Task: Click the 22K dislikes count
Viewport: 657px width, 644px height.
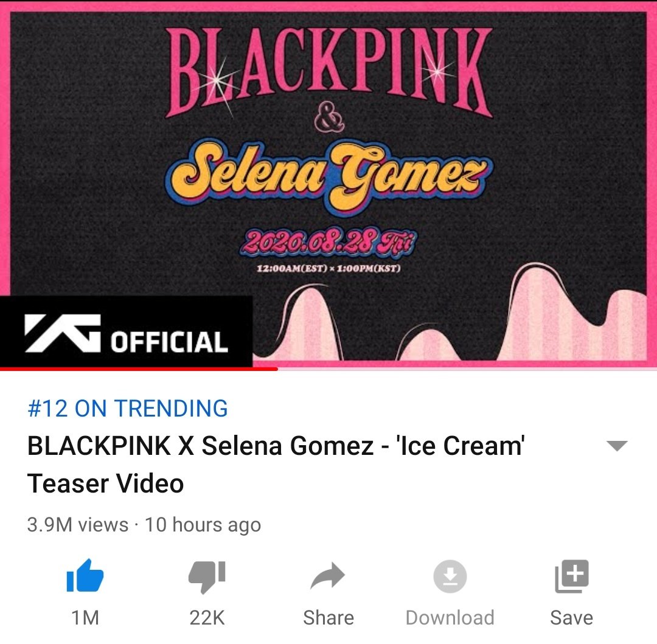Action: click(x=207, y=618)
